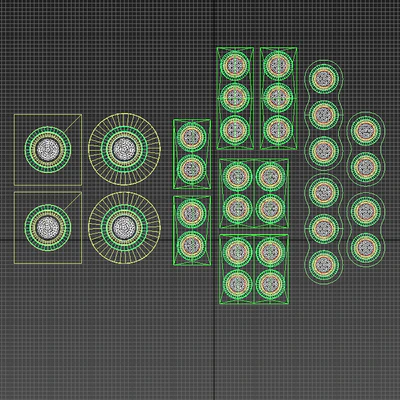Screen dimensions: 400x400
Task: Select the upper round-framed single spotlight
Action: point(124,149)
